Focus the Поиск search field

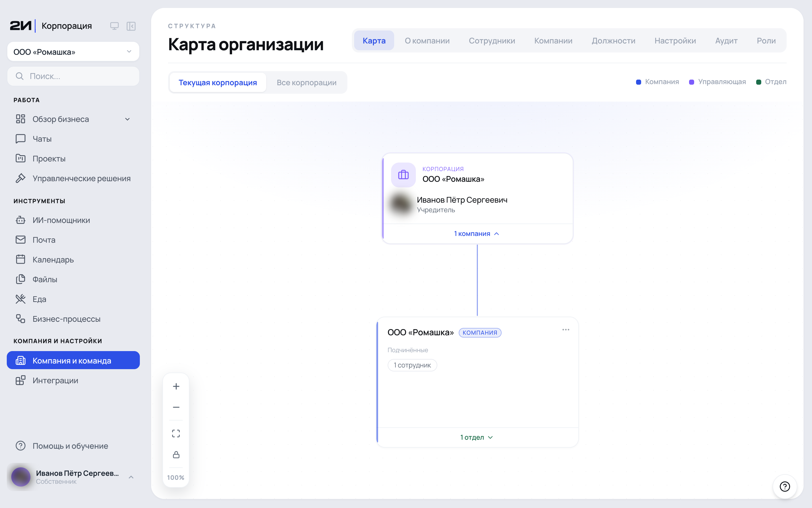[x=73, y=76]
